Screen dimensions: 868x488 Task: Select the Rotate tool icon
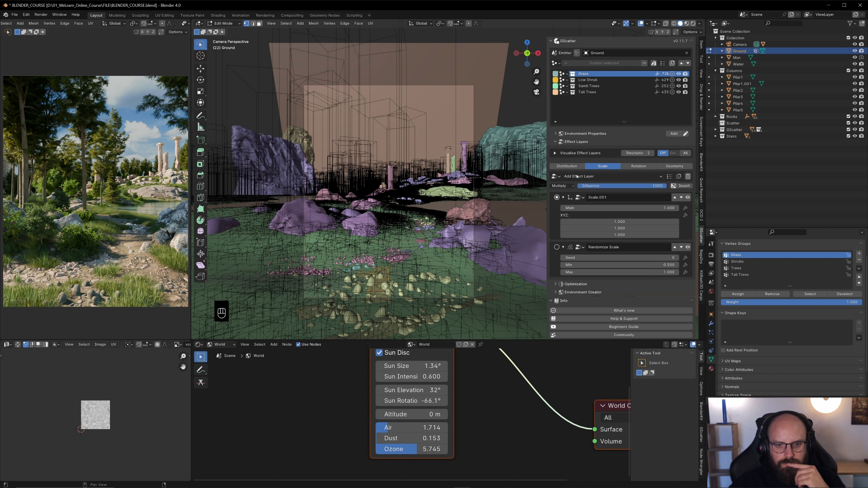coord(200,80)
